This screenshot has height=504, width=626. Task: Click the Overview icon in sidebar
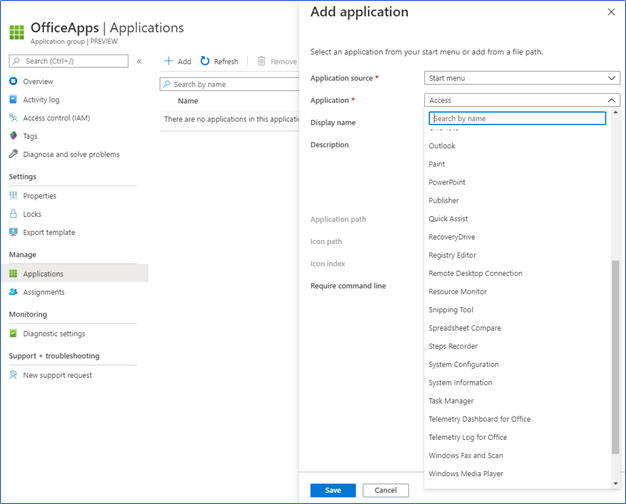click(13, 81)
